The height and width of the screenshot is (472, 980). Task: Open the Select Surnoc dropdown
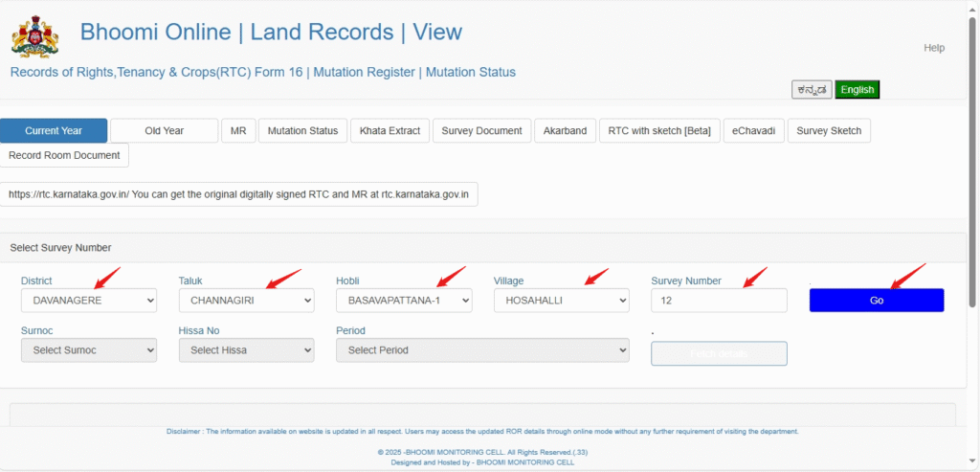pyautogui.click(x=88, y=350)
